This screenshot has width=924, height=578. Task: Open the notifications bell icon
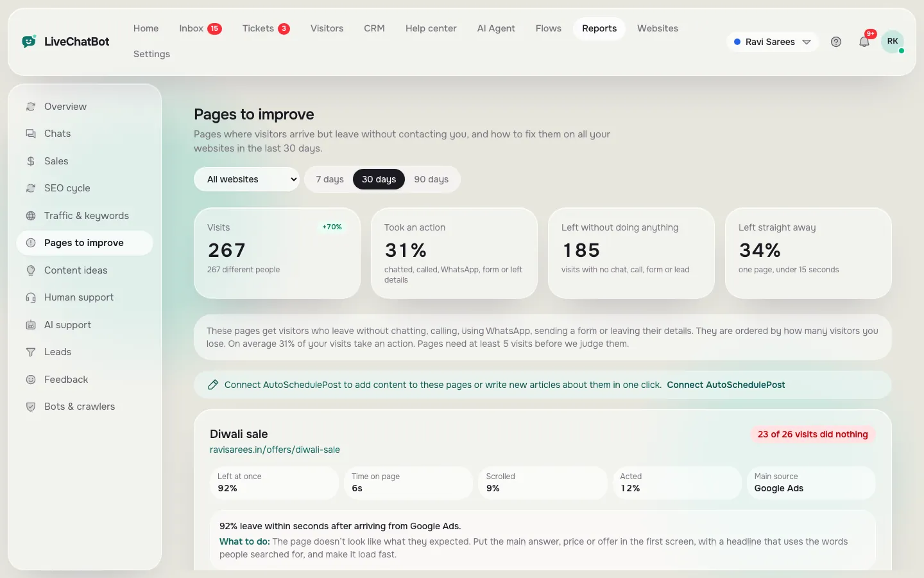(x=864, y=42)
